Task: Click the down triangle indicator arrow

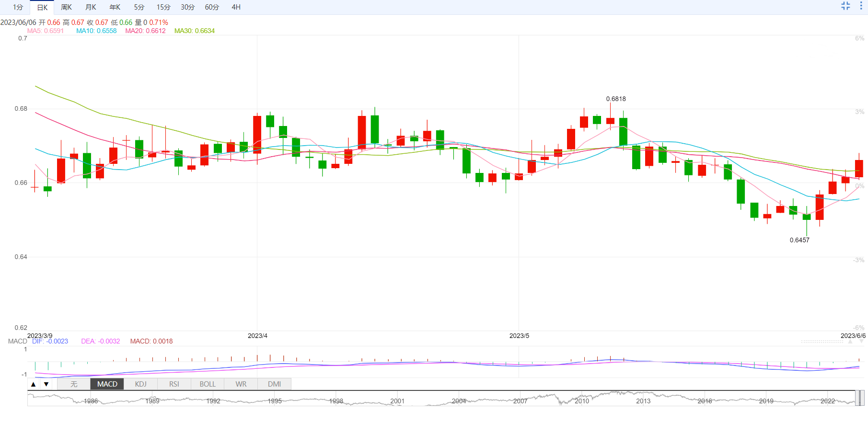Action: pyautogui.click(x=46, y=384)
